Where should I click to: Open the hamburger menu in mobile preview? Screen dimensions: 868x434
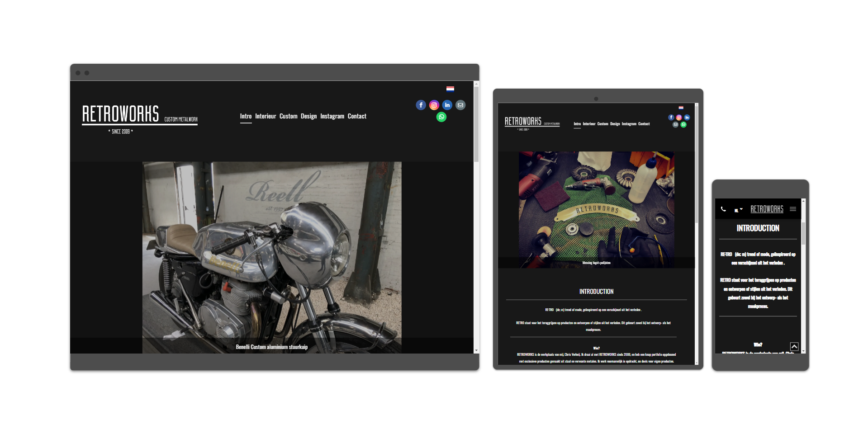pos(793,209)
